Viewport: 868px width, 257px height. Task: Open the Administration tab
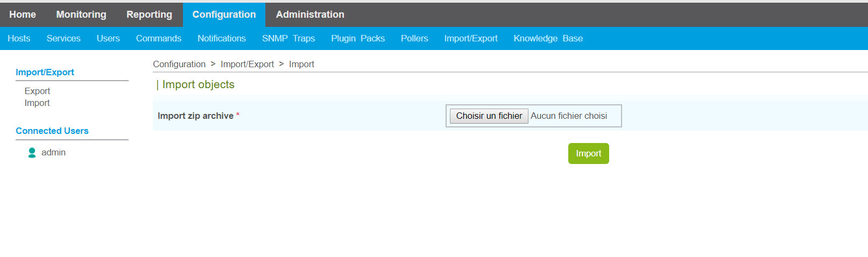point(310,15)
